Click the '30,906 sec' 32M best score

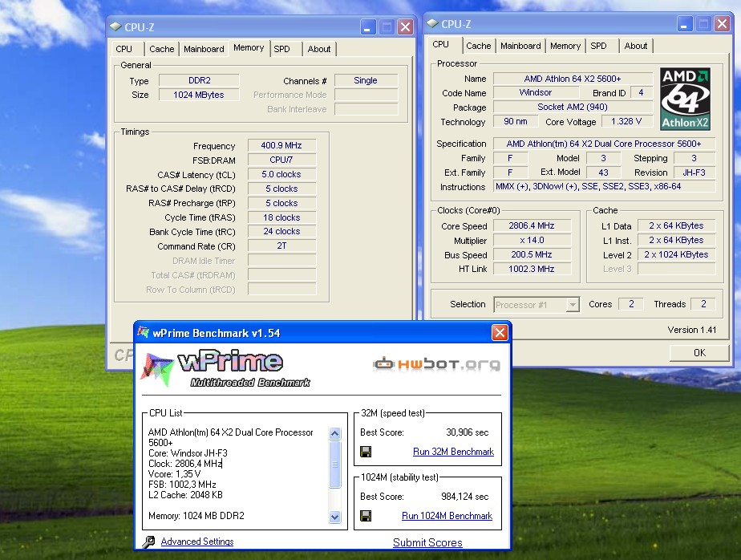tap(467, 432)
